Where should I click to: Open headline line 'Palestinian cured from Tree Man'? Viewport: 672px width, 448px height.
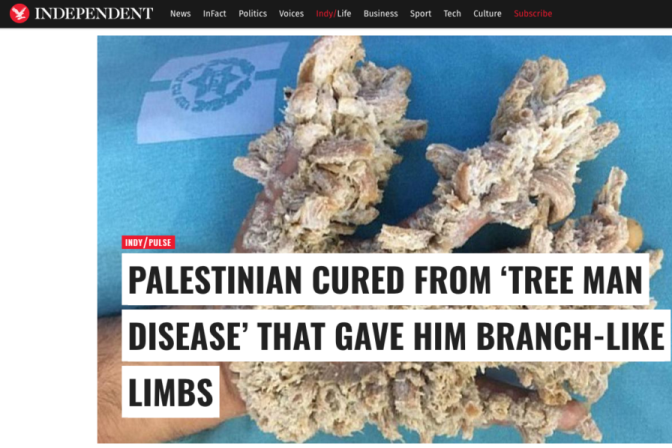tap(385, 279)
